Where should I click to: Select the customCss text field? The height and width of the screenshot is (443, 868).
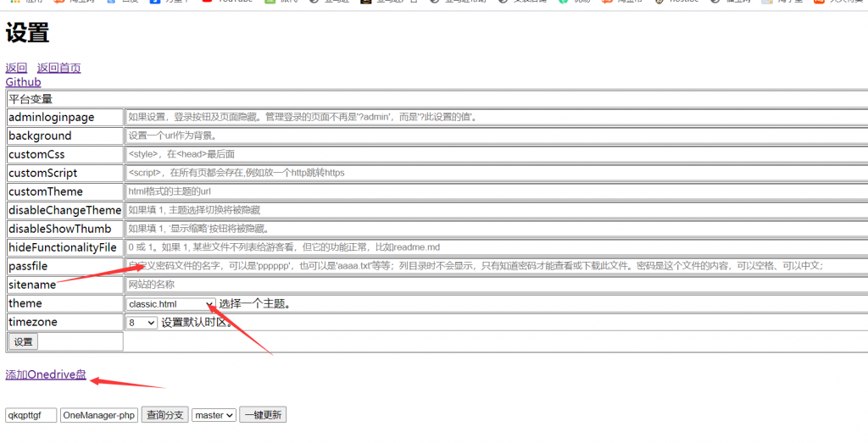[x=496, y=154]
